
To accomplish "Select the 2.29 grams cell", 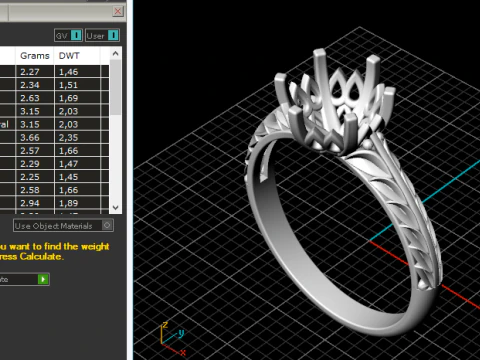I will pyautogui.click(x=35, y=164).
